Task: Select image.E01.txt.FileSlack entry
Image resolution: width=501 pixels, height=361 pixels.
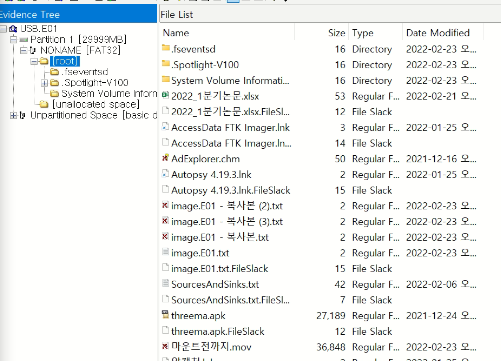Action: point(220,269)
